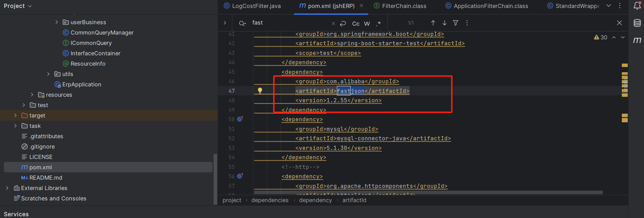Open the Database tool window icon

point(637,23)
